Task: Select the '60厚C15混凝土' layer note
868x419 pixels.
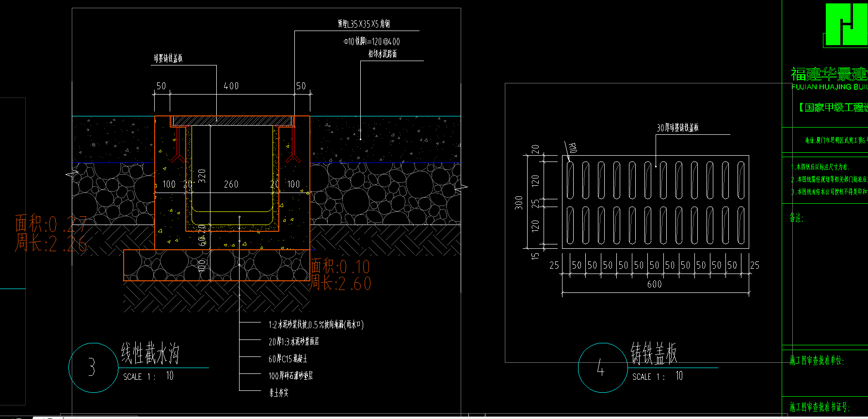Action: point(288,359)
